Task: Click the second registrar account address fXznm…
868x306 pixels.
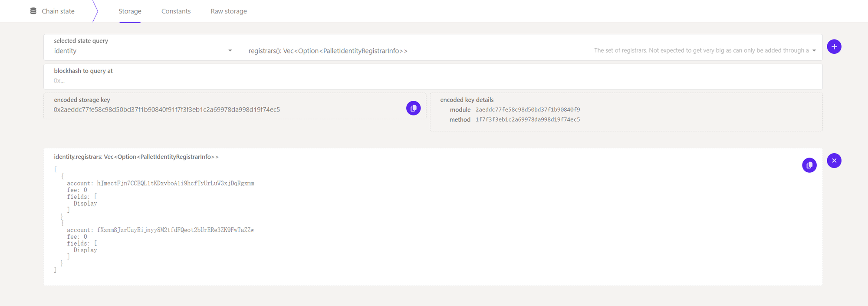Action: point(175,230)
